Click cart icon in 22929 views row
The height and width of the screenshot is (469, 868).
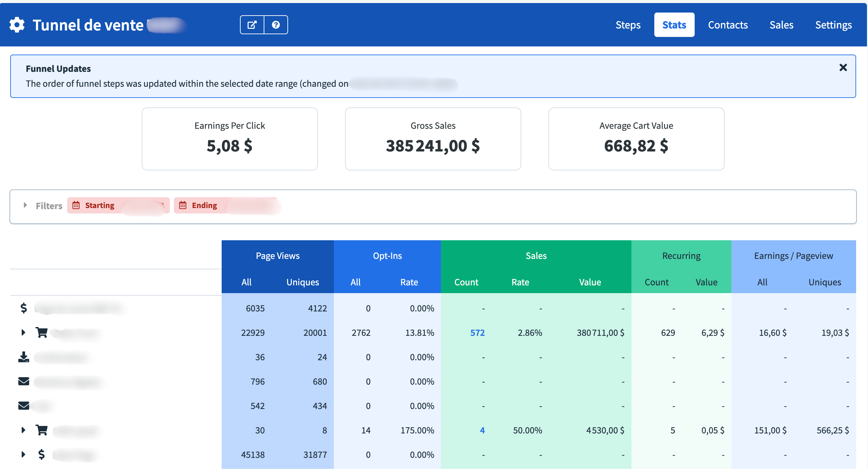[x=42, y=332]
